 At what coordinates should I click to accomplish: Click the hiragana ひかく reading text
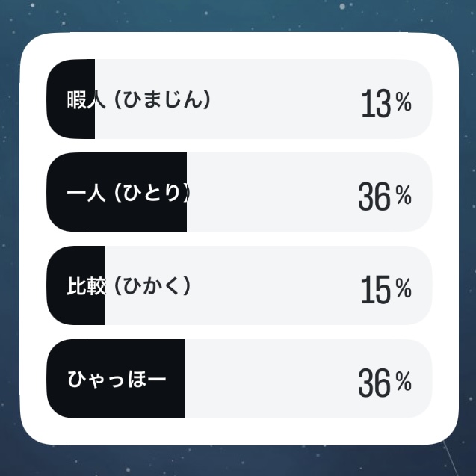coord(152,285)
